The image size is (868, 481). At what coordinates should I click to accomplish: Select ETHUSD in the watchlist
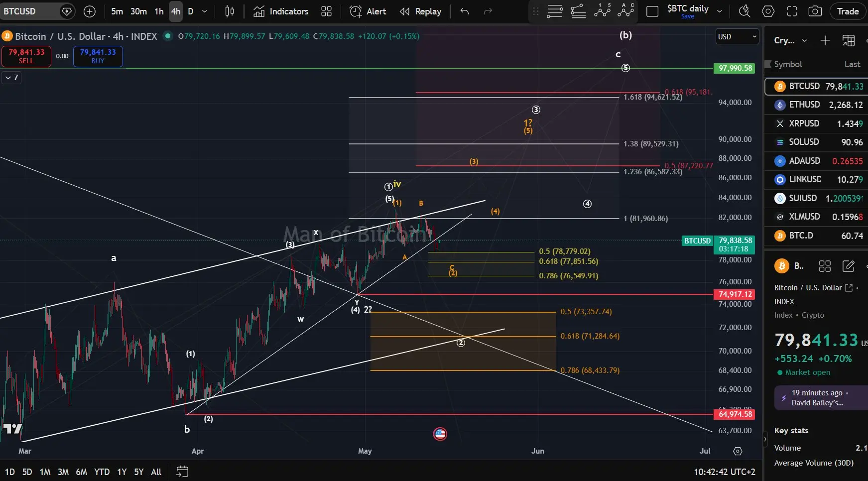coord(817,105)
